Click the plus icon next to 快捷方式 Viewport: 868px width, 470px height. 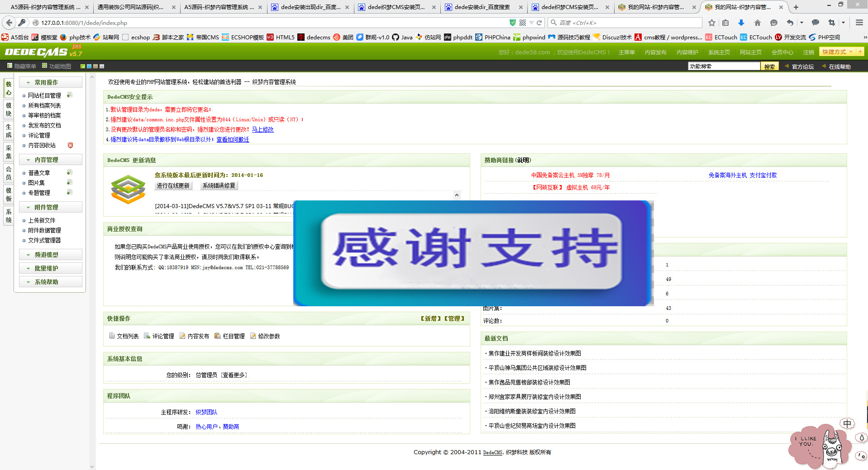(860, 52)
